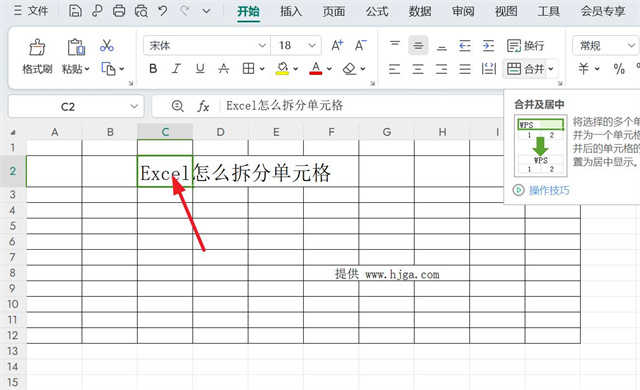Click the increase indent icon
The width and height of the screenshot is (640, 390).
point(488,45)
